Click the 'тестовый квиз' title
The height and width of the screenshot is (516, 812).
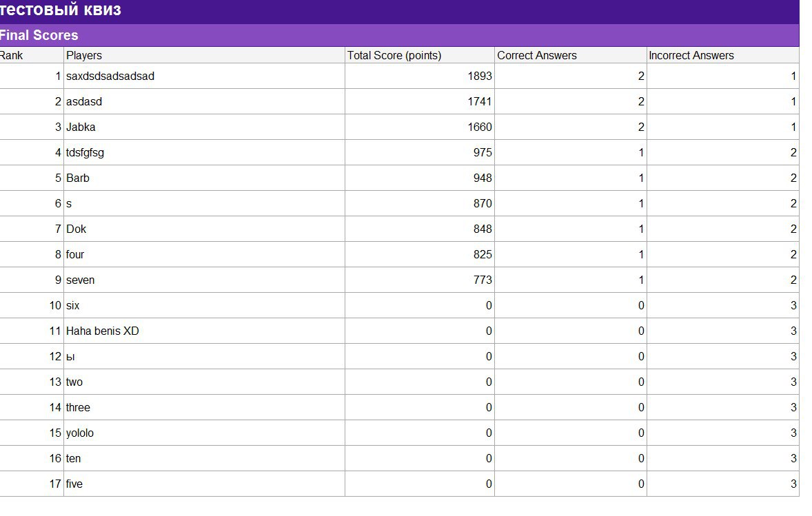[x=60, y=10]
